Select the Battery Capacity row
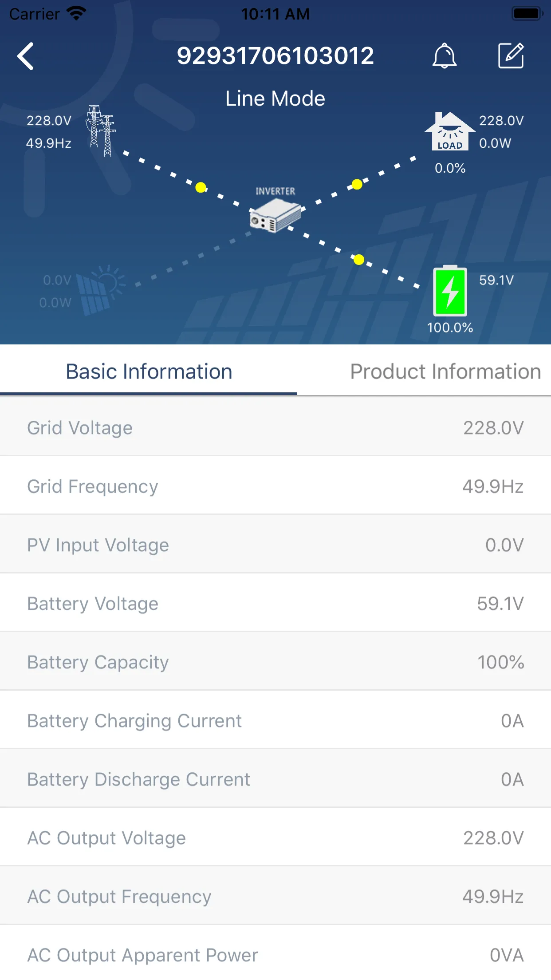The image size is (551, 980). (275, 662)
